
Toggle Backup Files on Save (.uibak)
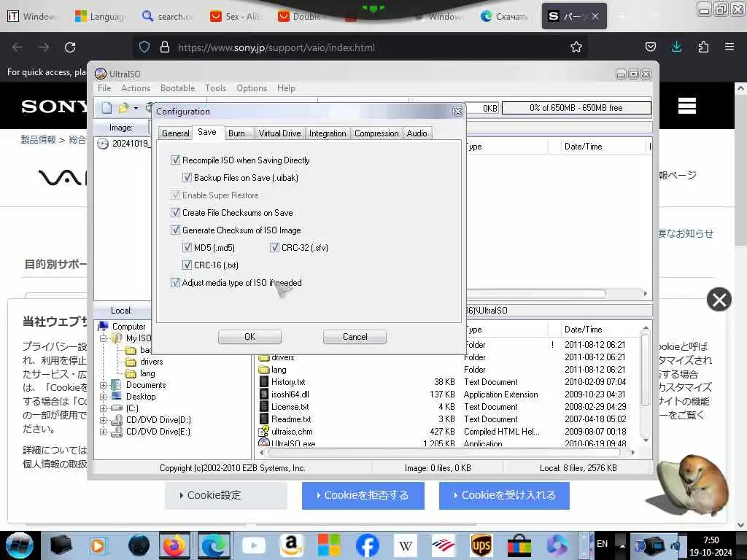coord(187,178)
